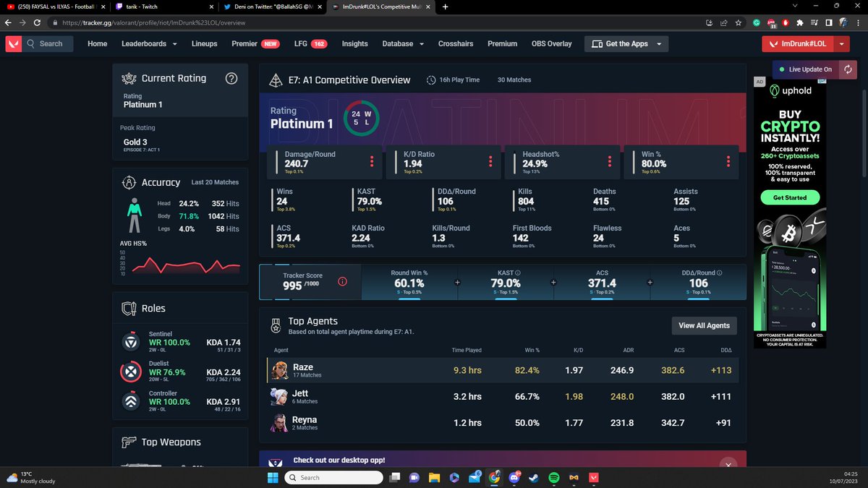The height and width of the screenshot is (488, 868).
Task: Click the 16h Play Time text
Action: 459,80
